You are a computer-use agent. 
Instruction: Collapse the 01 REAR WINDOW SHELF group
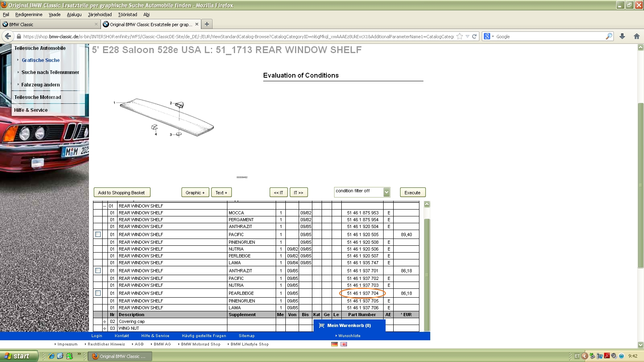105,206
